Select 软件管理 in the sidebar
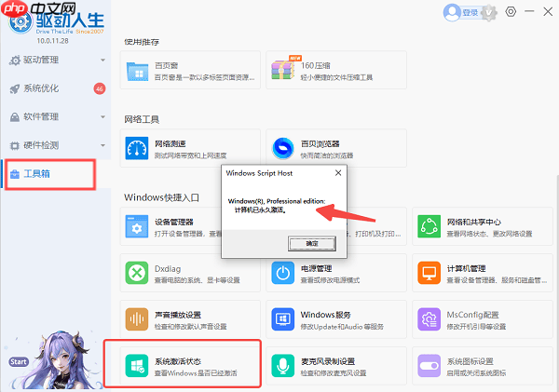The width and height of the screenshot is (559, 392). [56, 117]
